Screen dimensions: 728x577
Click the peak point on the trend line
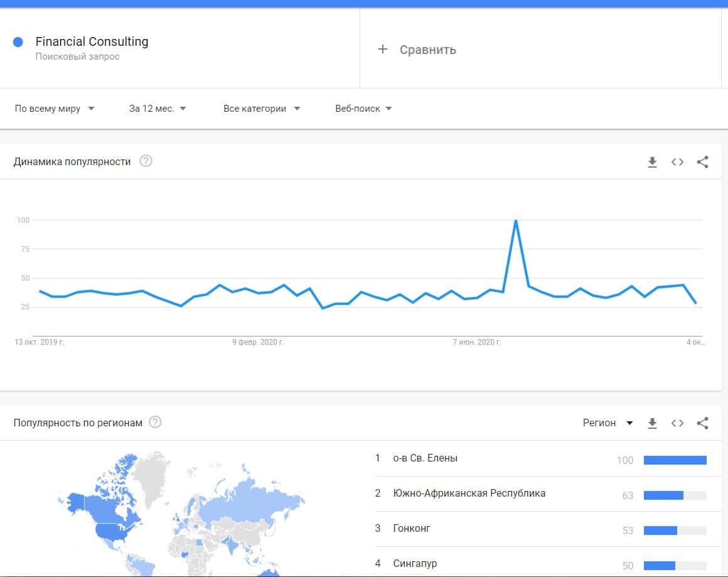click(515, 220)
